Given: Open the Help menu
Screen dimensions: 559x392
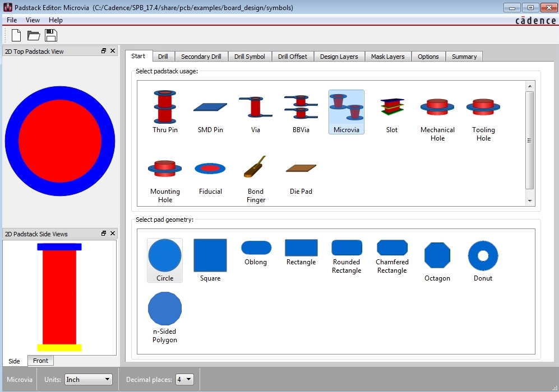Looking at the screenshot, I should (56, 20).
